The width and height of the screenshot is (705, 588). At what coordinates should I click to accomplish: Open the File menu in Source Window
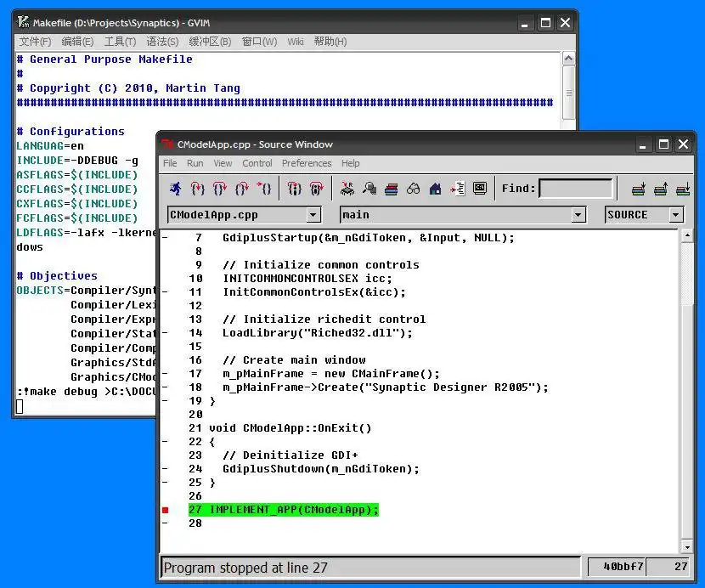pyautogui.click(x=170, y=163)
